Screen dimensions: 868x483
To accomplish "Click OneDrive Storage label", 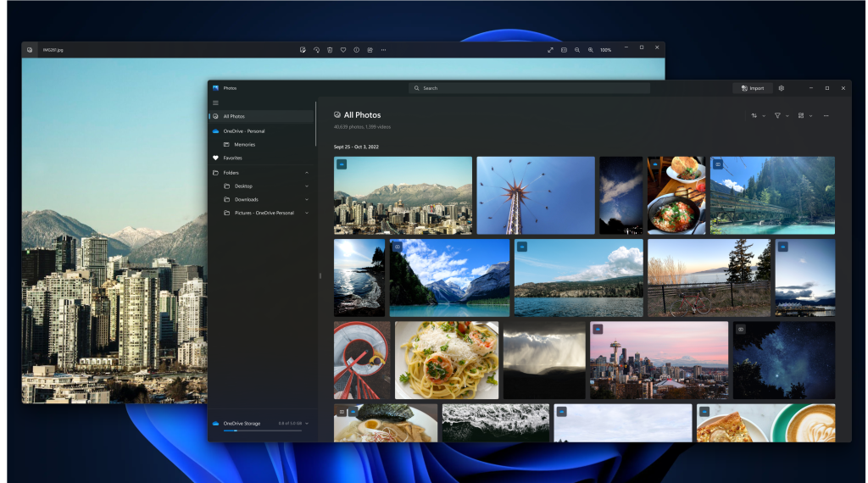I will coord(242,423).
